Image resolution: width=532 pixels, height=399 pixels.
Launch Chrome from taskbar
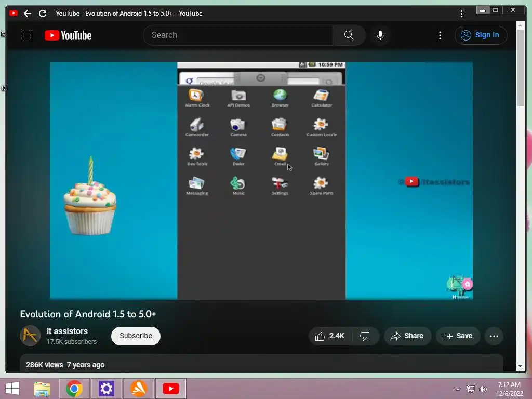74,389
